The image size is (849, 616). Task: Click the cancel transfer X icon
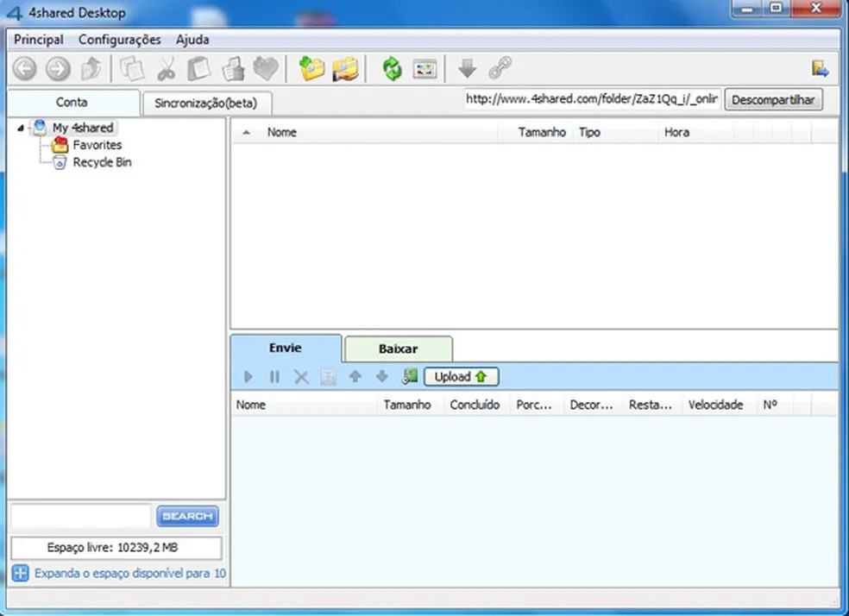[x=301, y=376]
